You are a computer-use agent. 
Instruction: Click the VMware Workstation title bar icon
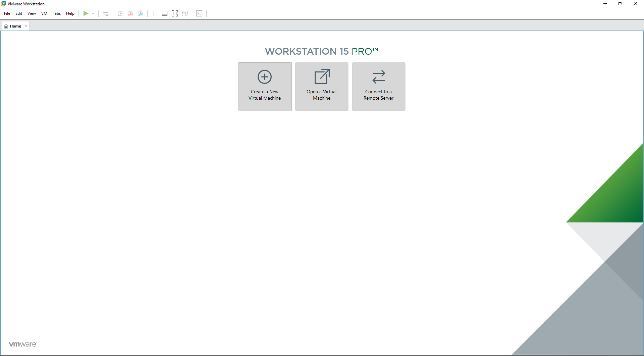3,4
